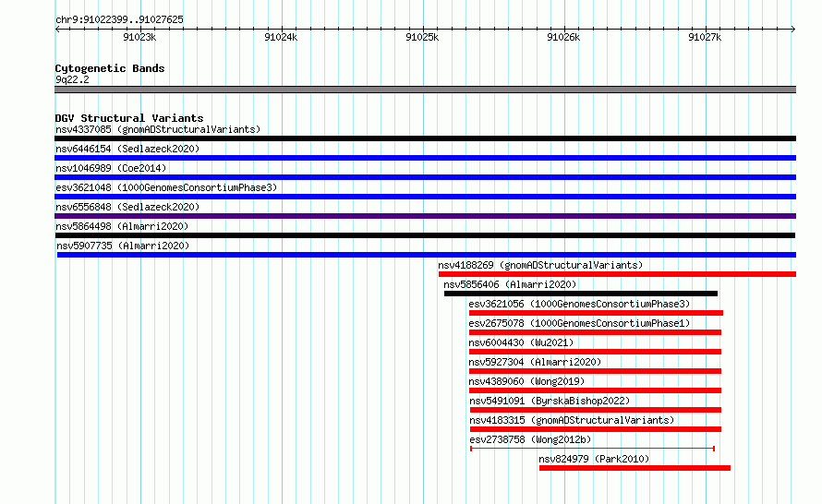Click the red nsv6004430 Wu2021 bar

(595, 352)
